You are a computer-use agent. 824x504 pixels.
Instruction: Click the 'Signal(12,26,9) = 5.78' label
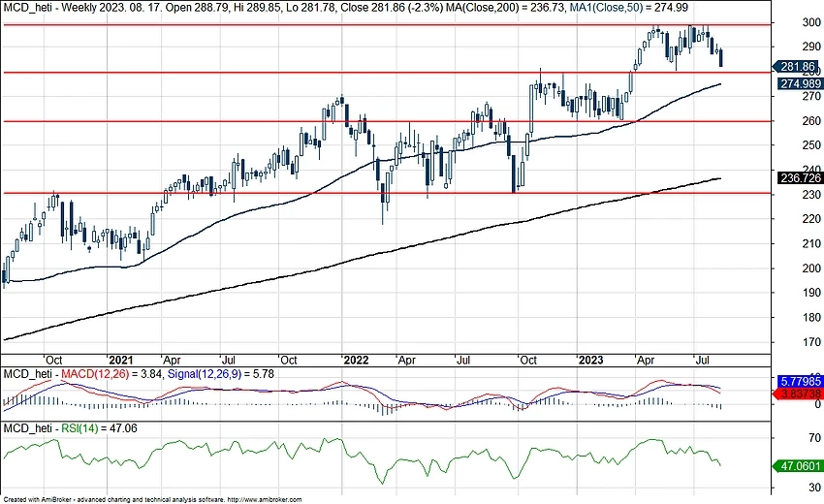tap(221, 374)
